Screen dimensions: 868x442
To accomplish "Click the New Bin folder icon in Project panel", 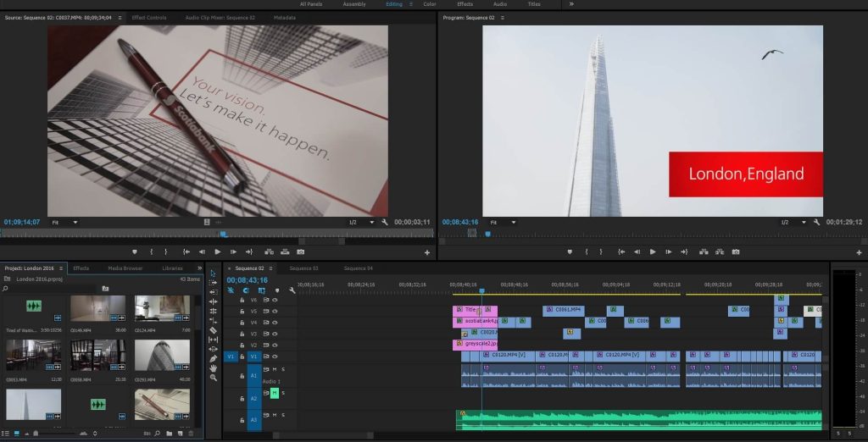I will tap(170, 434).
